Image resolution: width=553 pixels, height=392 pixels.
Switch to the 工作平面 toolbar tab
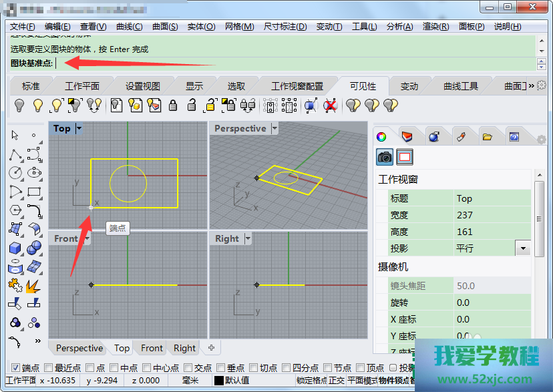[x=82, y=86]
